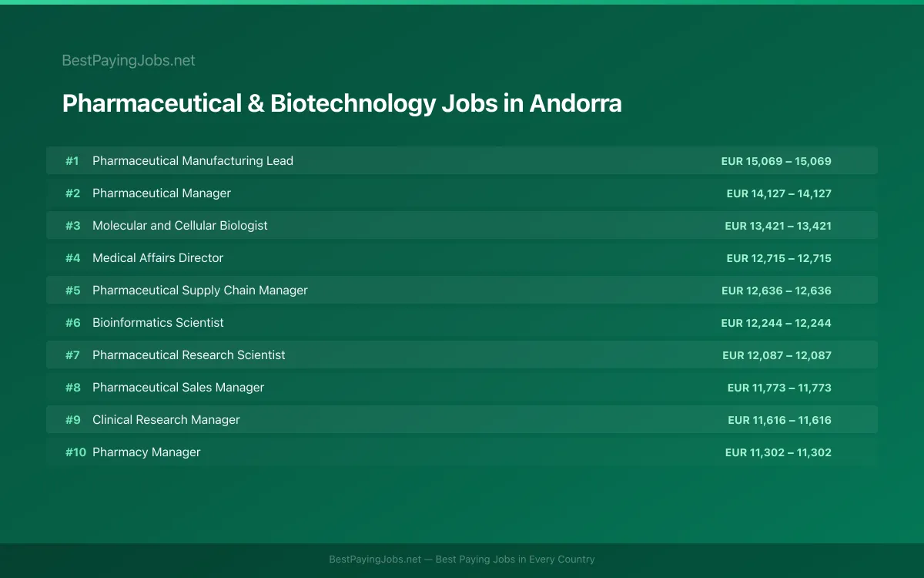The width and height of the screenshot is (924, 578).
Task: Click salary EUR 12,244 – 12,244
Action: (776, 323)
